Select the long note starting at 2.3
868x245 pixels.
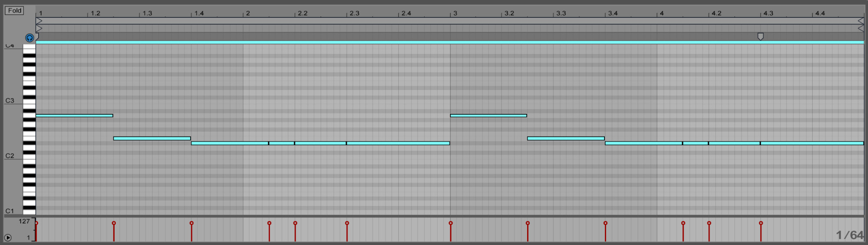click(x=398, y=143)
